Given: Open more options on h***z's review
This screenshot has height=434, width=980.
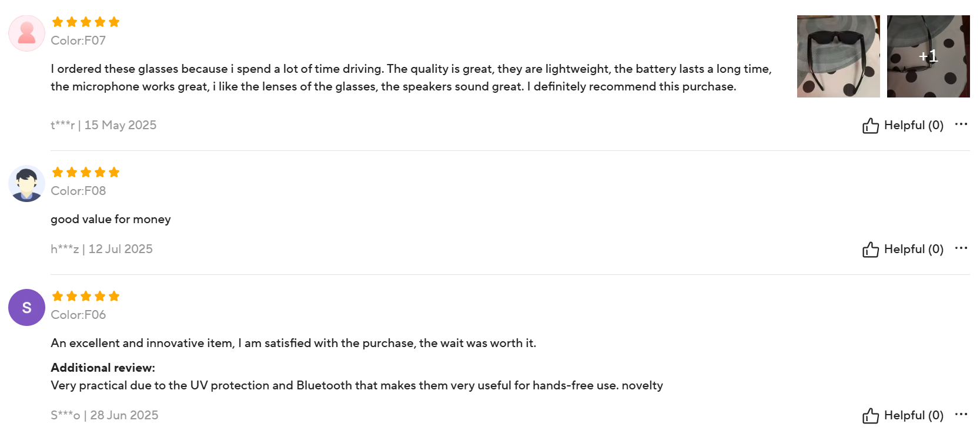Looking at the screenshot, I should [961, 248].
